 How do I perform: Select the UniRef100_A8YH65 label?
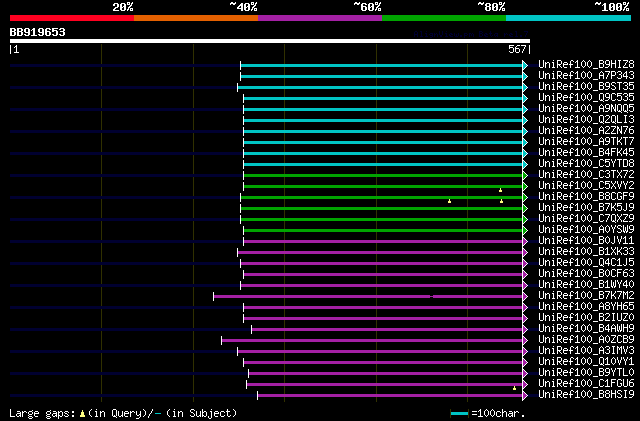(x=586, y=307)
